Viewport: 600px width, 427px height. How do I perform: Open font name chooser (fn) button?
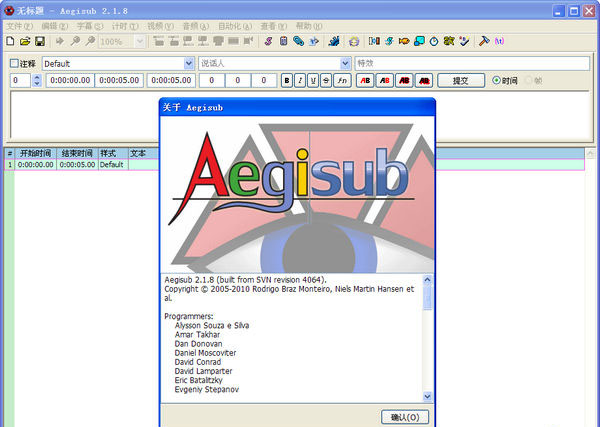(x=342, y=80)
